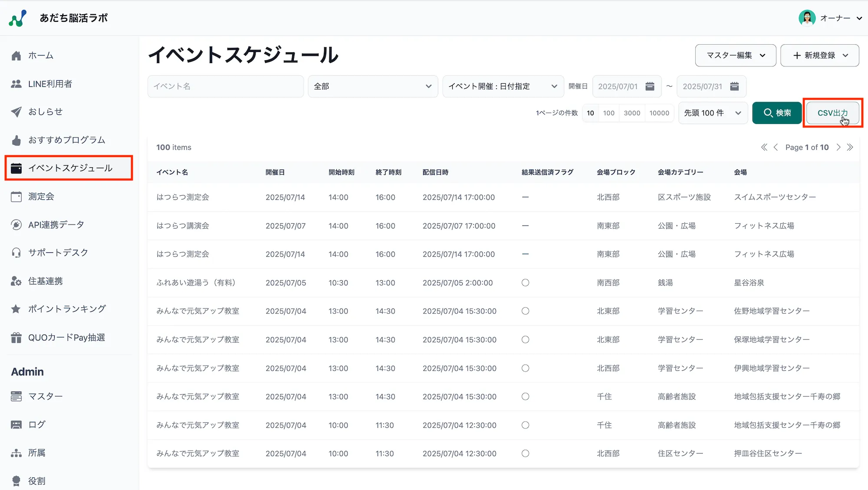Open the ポイントランキング star icon

point(16,309)
